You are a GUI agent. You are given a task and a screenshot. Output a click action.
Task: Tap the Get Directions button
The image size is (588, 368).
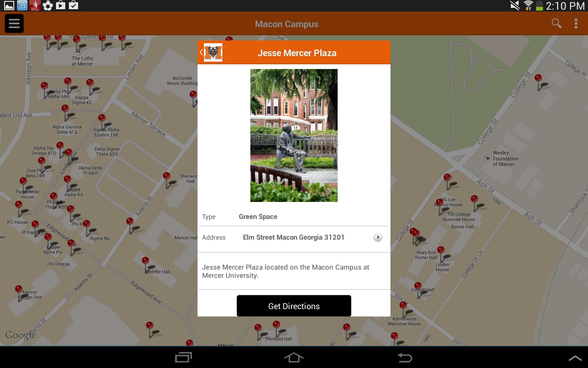click(294, 306)
